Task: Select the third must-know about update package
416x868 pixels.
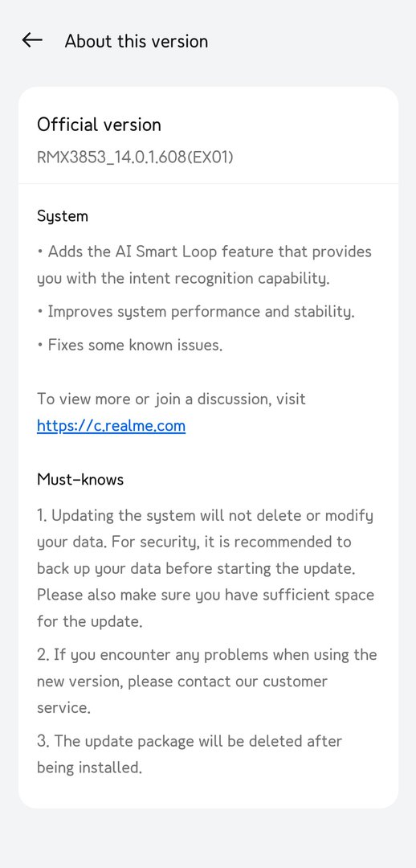Action: [190, 754]
